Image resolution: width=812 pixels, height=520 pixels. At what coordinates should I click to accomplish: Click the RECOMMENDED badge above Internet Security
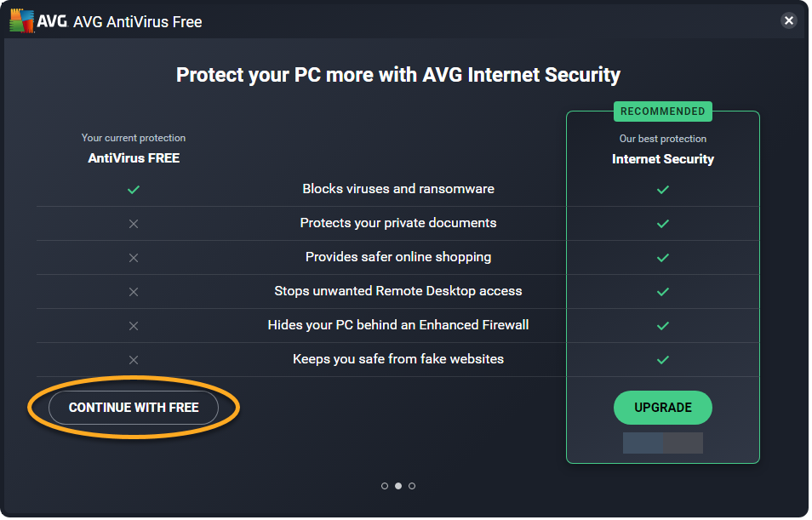pyautogui.click(x=663, y=111)
